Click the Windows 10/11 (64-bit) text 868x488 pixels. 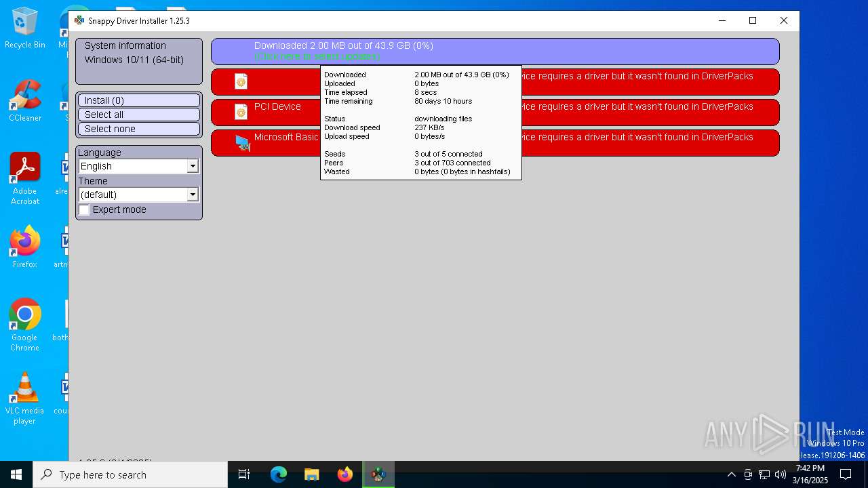pos(134,60)
